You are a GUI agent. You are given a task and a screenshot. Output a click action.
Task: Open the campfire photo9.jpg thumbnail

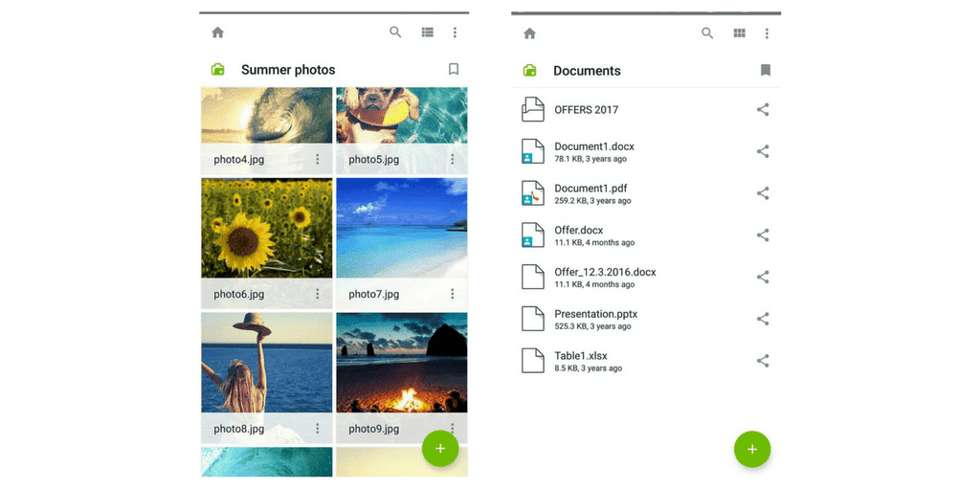(402, 363)
